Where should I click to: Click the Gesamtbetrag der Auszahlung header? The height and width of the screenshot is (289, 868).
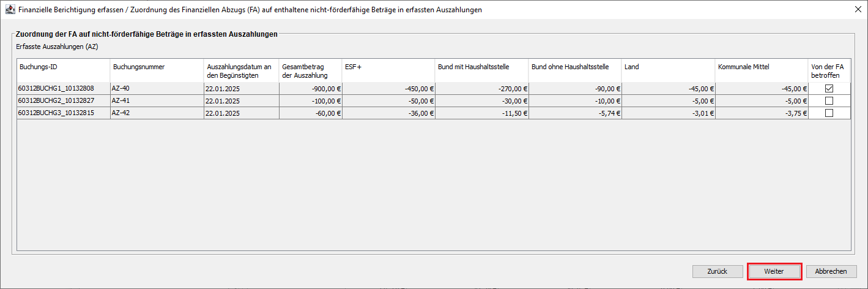(310, 70)
